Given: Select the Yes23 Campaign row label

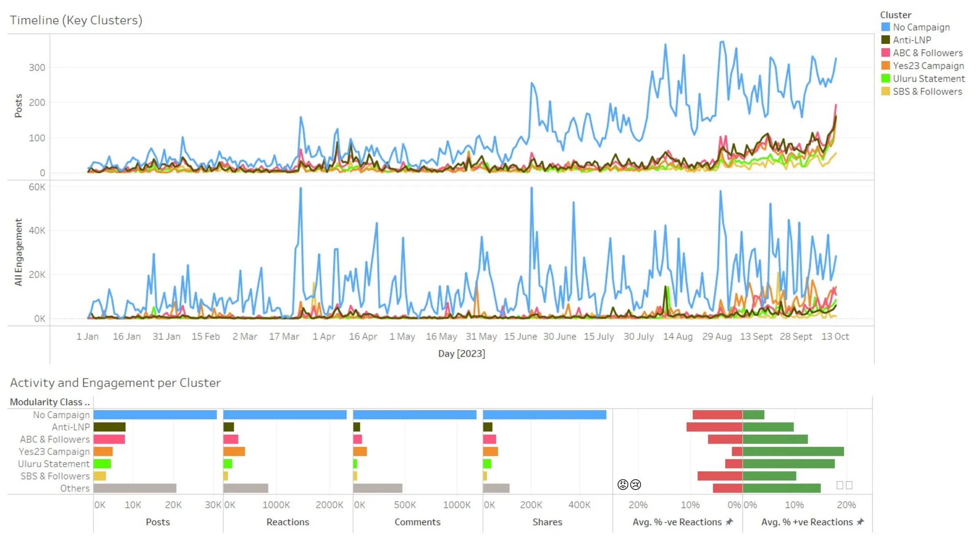Looking at the screenshot, I should pos(54,452).
